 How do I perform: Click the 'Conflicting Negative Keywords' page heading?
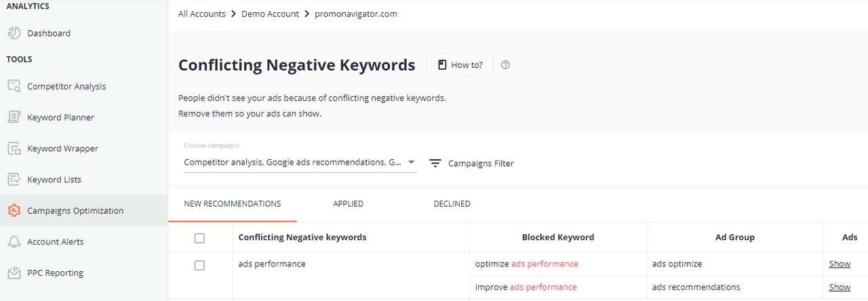click(296, 65)
